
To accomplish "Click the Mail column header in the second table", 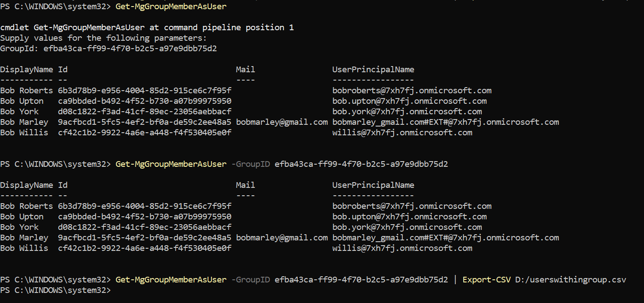I will point(245,185).
